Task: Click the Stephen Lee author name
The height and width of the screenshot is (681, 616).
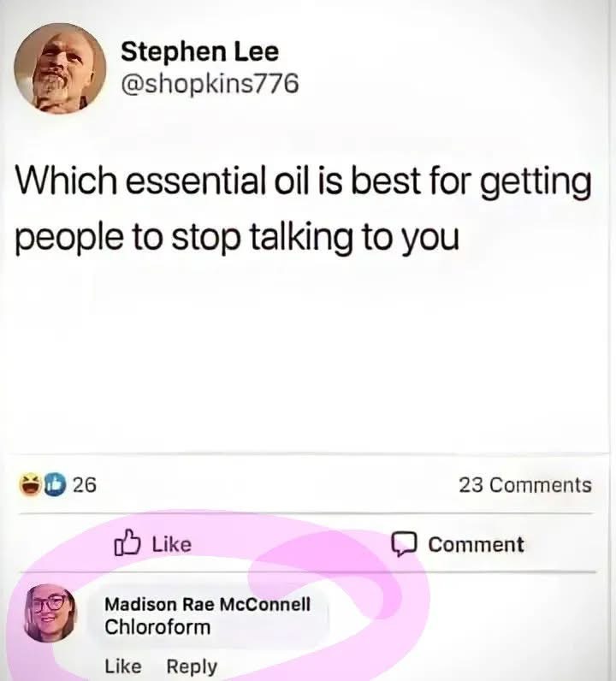Action: 200,51
